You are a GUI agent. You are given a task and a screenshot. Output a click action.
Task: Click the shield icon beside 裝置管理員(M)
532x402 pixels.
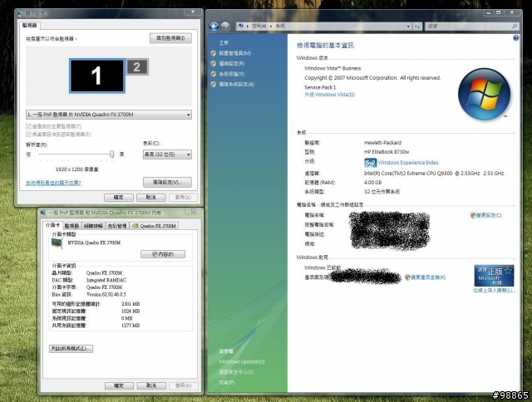point(214,53)
